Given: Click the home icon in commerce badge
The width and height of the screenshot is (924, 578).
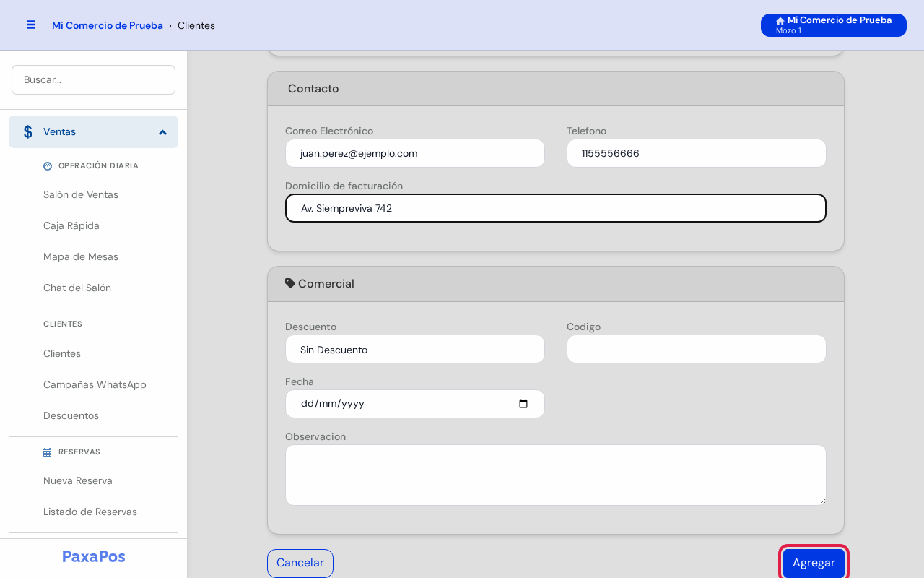Looking at the screenshot, I should coord(780,21).
